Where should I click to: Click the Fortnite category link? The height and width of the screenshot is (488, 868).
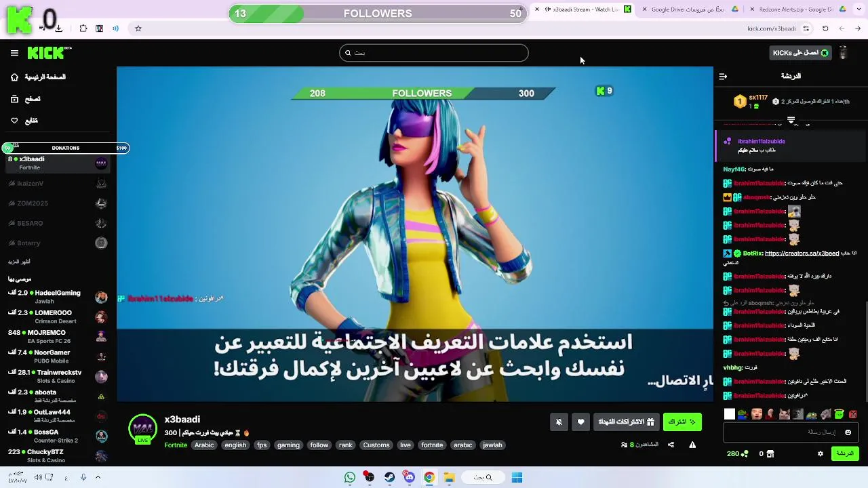(x=176, y=445)
